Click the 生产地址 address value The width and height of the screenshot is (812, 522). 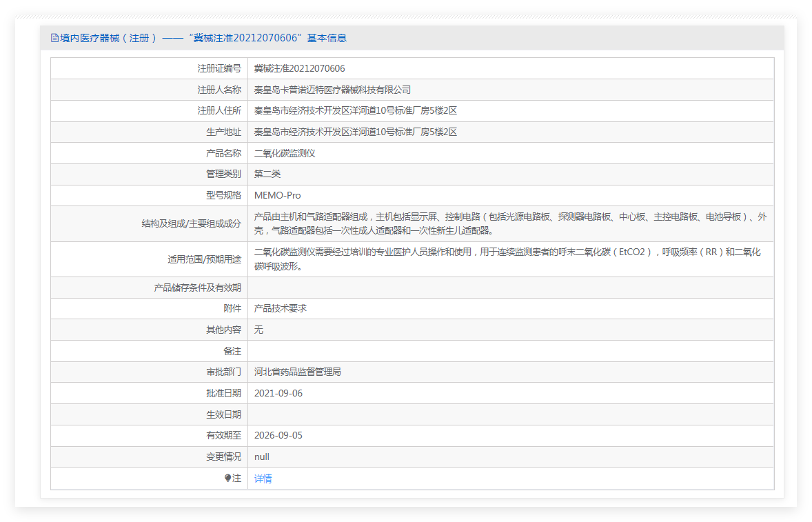point(355,132)
